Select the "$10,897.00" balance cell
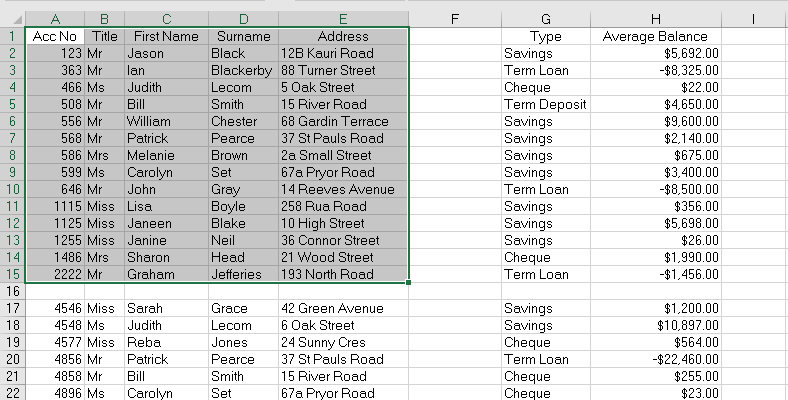 point(655,325)
